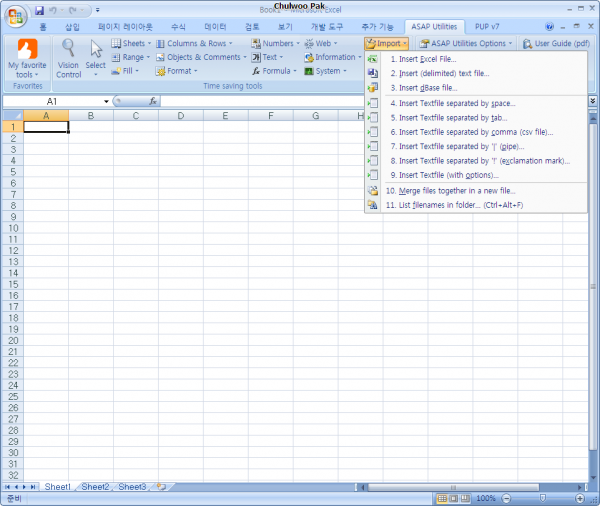Screen dimensions: 600x506
Task: Choose Insert Textfile separated by exclamation mark
Action: coord(476,161)
